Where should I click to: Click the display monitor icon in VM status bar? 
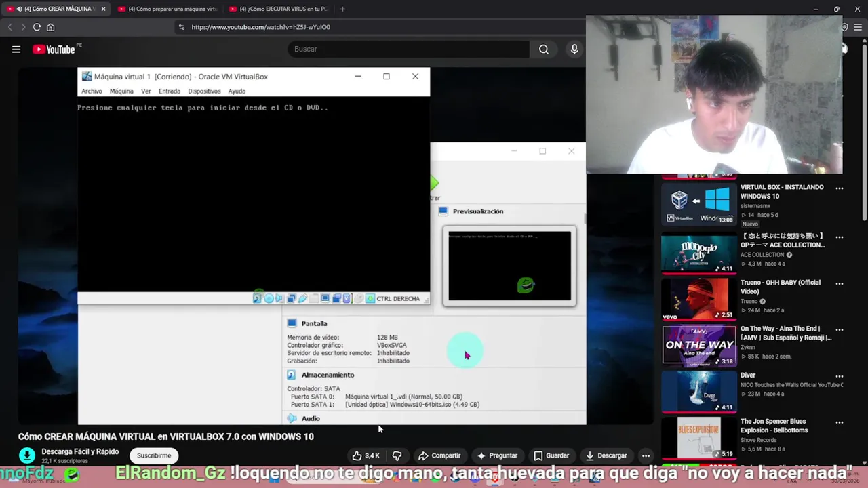[x=325, y=298]
